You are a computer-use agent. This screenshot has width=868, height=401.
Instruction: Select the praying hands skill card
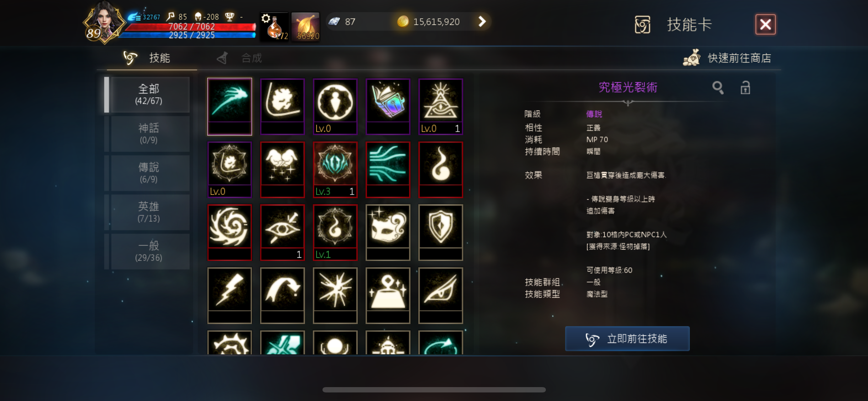click(282, 169)
